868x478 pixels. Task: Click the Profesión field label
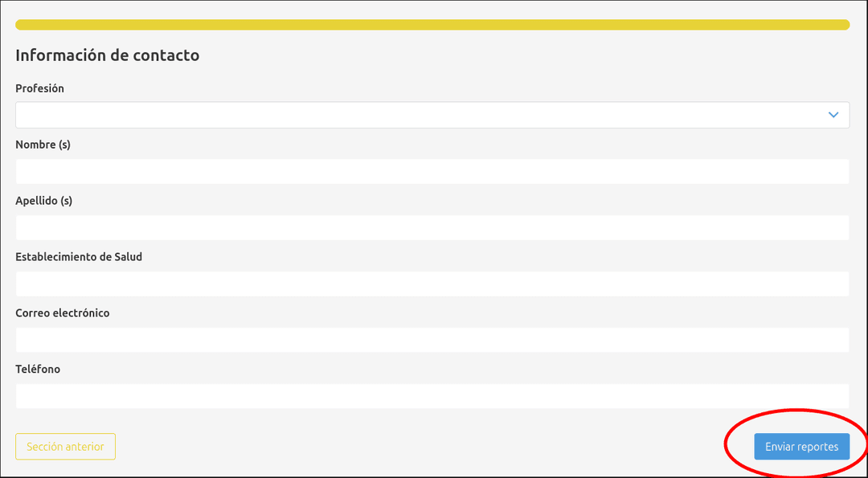[x=40, y=88]
